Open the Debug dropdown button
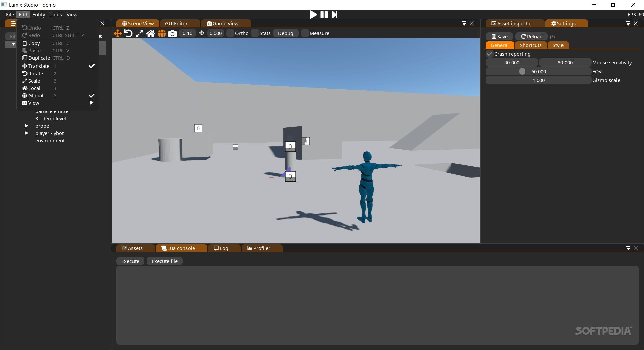Viewport: 644px width, 350px height. point(286,33)
